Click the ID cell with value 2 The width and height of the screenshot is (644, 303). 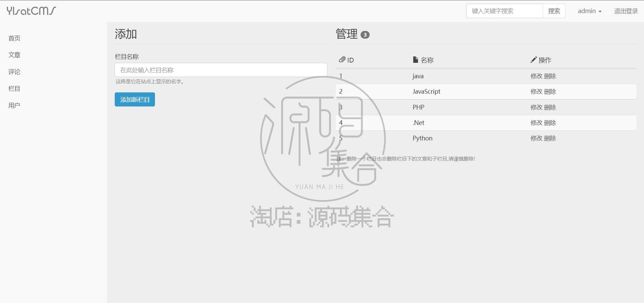[341, 92]
